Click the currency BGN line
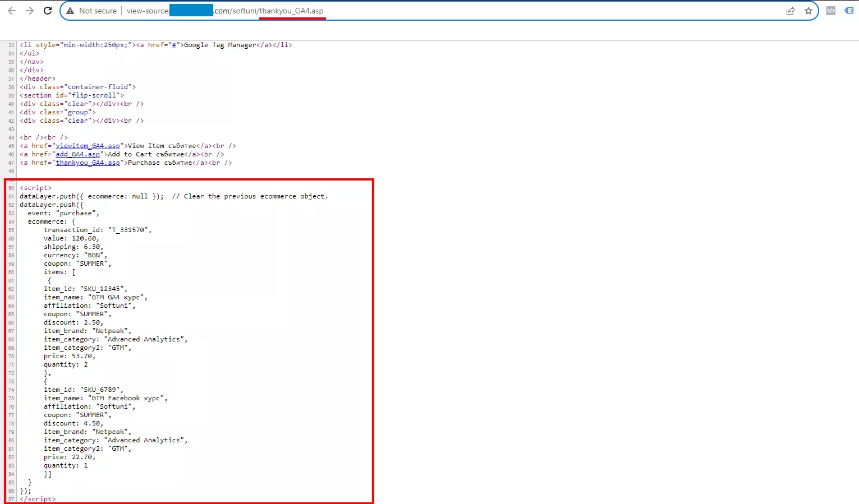 pyautogui.click(x=76, y=255)
